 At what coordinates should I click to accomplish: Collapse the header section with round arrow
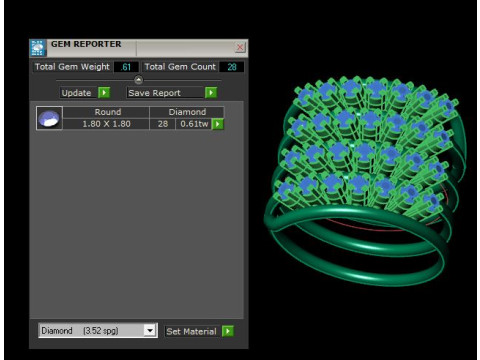point(138,80)
